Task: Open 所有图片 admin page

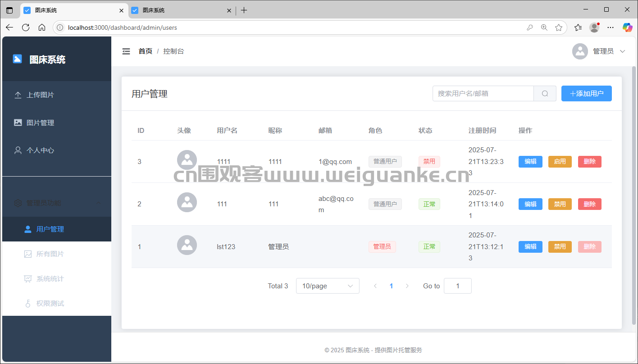Action: [57, 254]
